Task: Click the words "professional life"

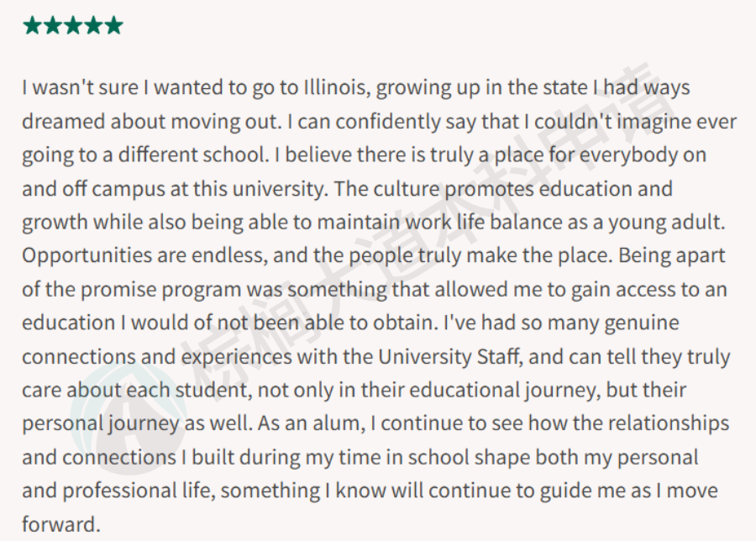Action: 136,491
